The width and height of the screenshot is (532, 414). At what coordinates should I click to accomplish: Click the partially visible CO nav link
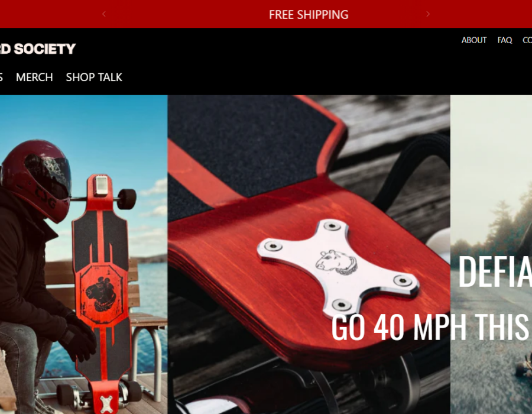coord(527,40)
